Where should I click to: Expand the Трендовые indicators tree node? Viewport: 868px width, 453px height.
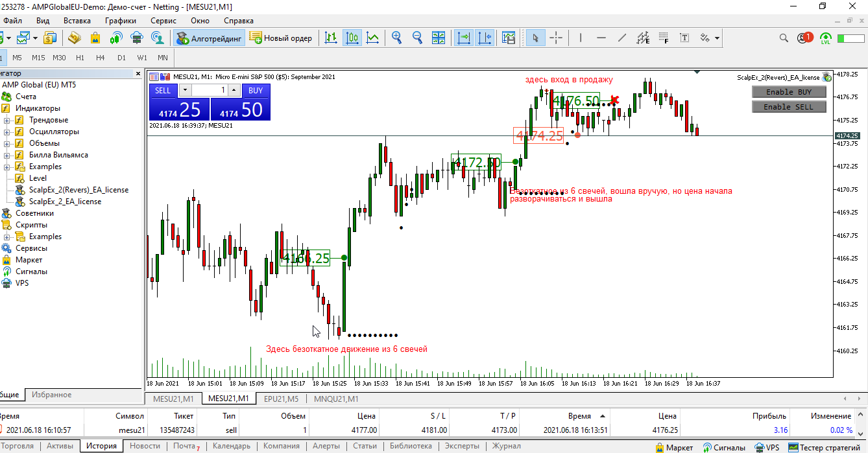click(7, 120)
